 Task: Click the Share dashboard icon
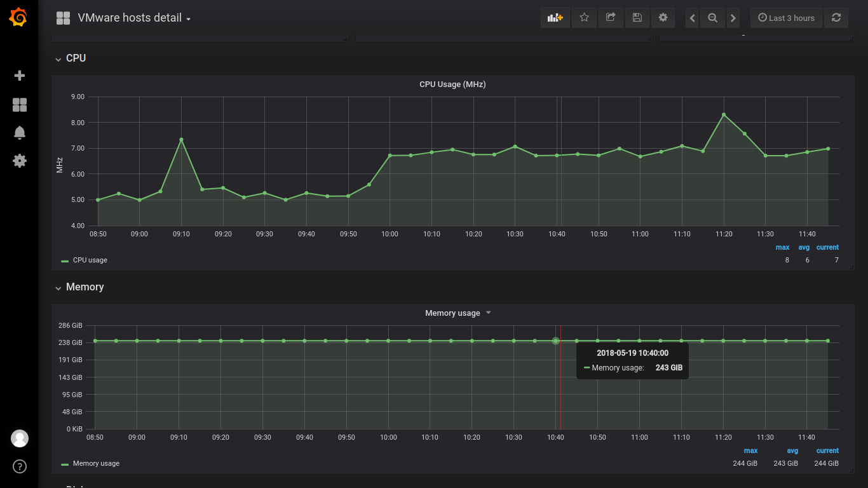pos(611,18)
